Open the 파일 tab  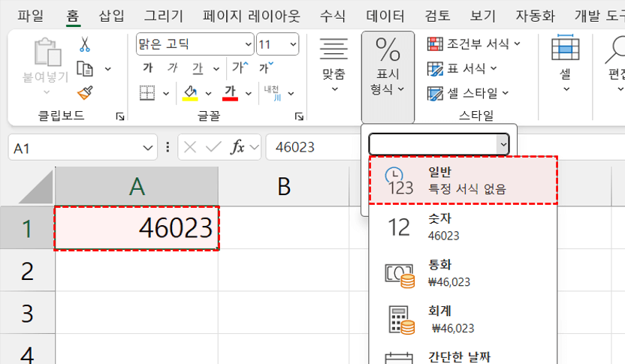coord(30,16)
